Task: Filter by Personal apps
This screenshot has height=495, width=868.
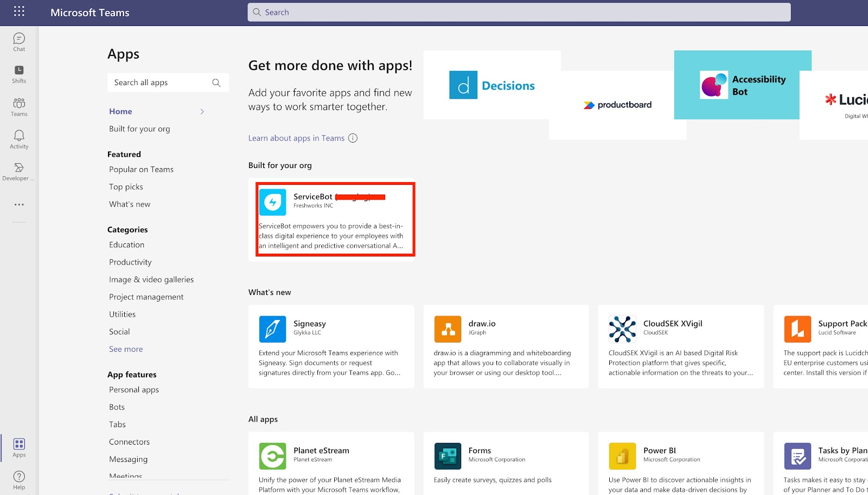Action: click(x=134, y=390)
